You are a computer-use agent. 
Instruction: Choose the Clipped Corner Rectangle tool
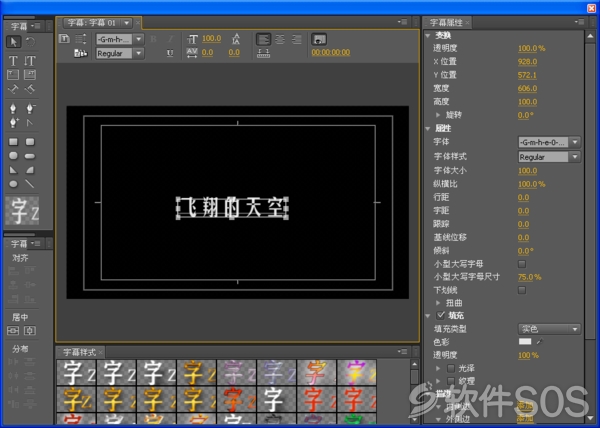tap(13, 156)
